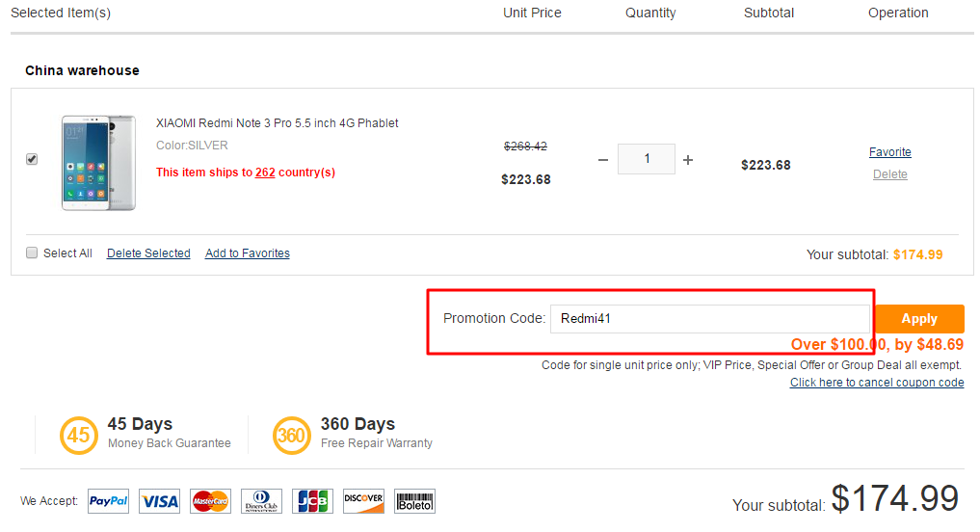Click the Promotion Code input field
Image resolution: width=980 pixels, height=532 pixels.
[710, 319]
